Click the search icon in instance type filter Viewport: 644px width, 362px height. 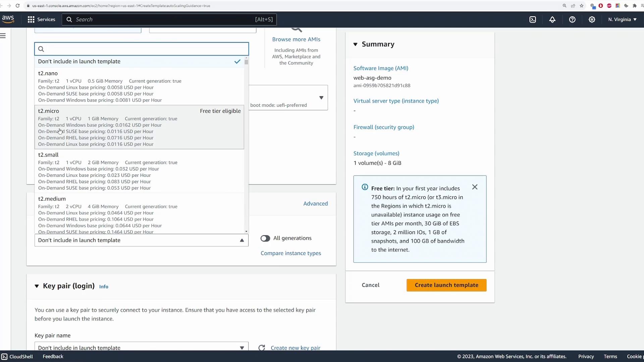(x=41, y=49)
